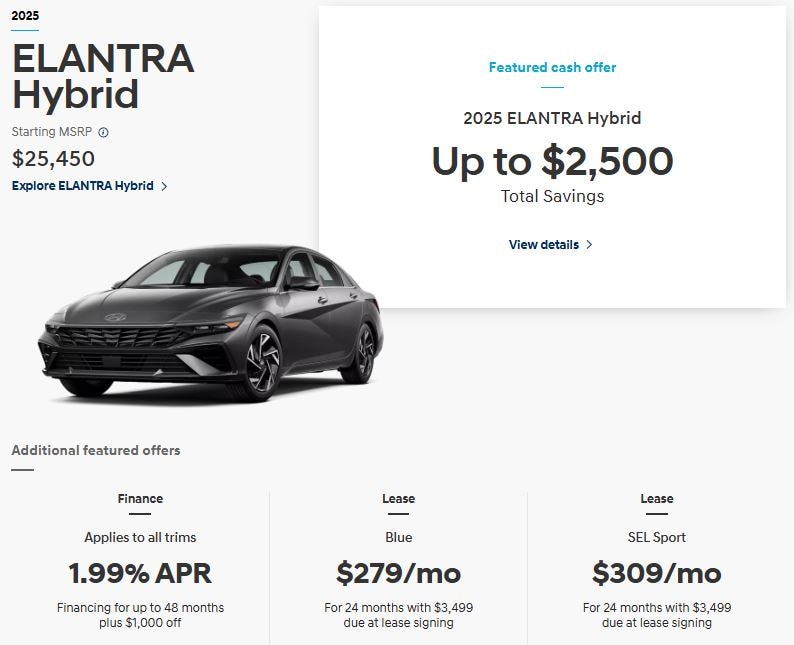Click the large ELANTRA Hybrid page title
The image size is (794, 645).
tap(103, 76)
